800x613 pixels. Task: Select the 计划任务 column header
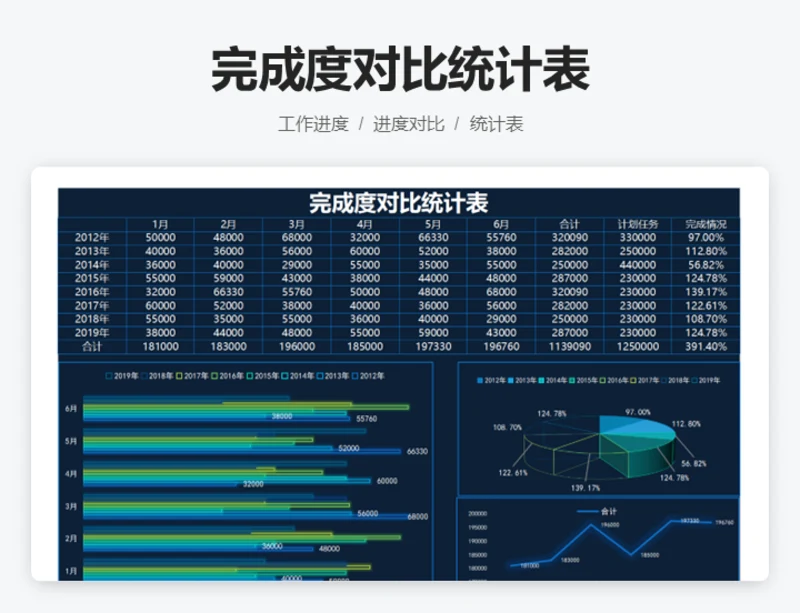(x=638, y=224)
